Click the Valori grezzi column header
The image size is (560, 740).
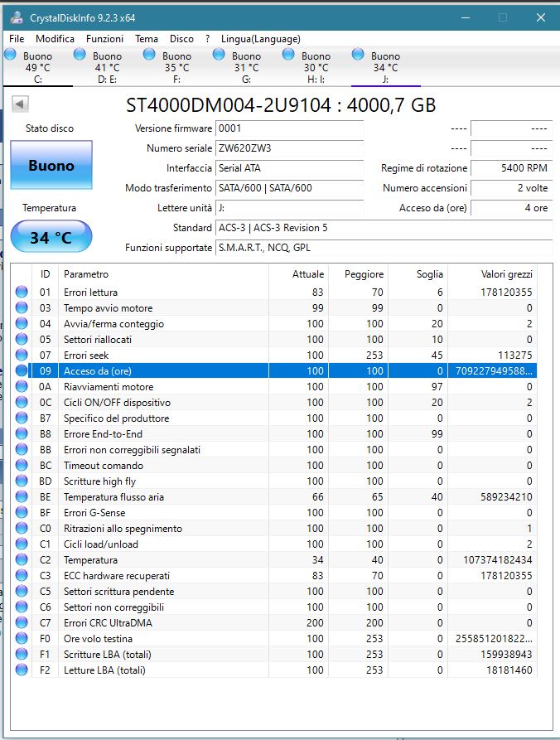(x=492, y=274)
